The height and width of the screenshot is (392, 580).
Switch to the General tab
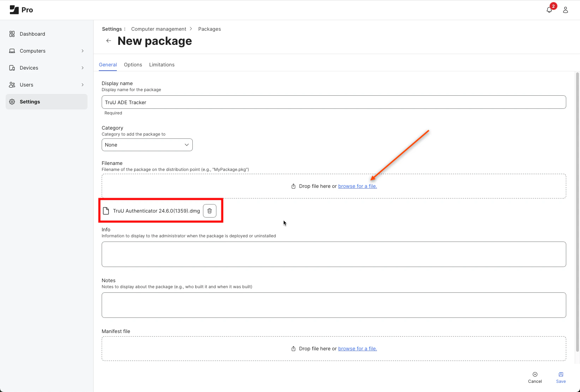[108, 65]
